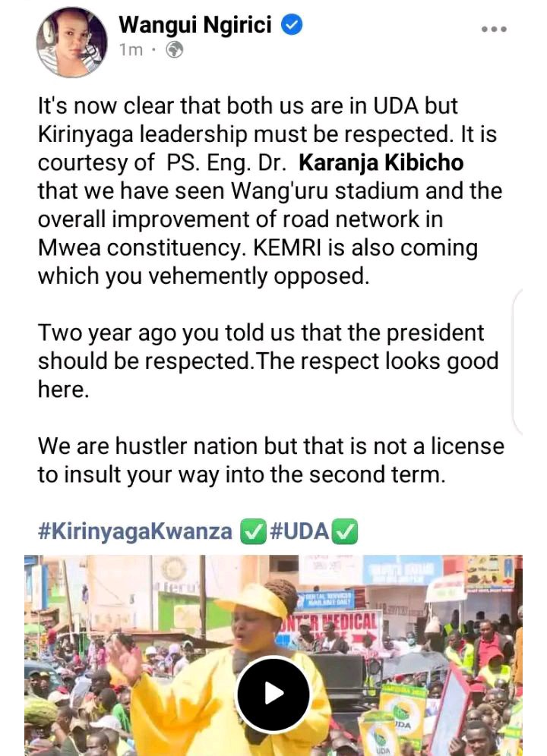Screen dimensions: 547x756
Task: Click the green checkmark after #KirinyagaKwanza
Action: 253,532
